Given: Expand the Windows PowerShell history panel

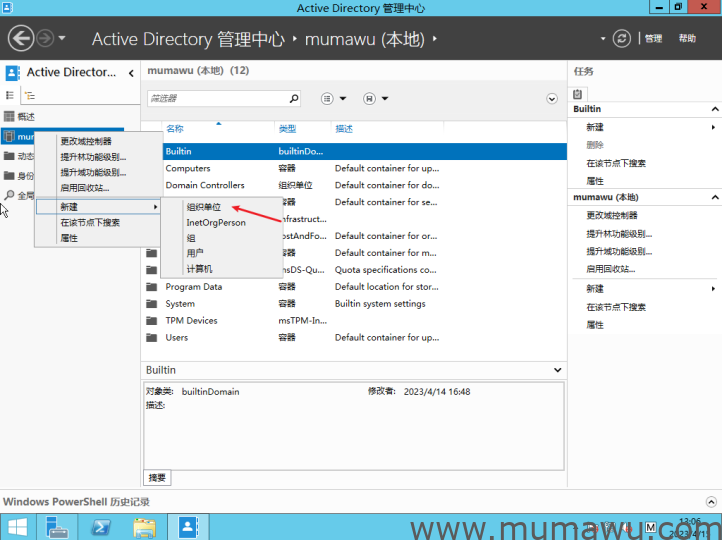Looking at the screenshot, I should point(711,501).
